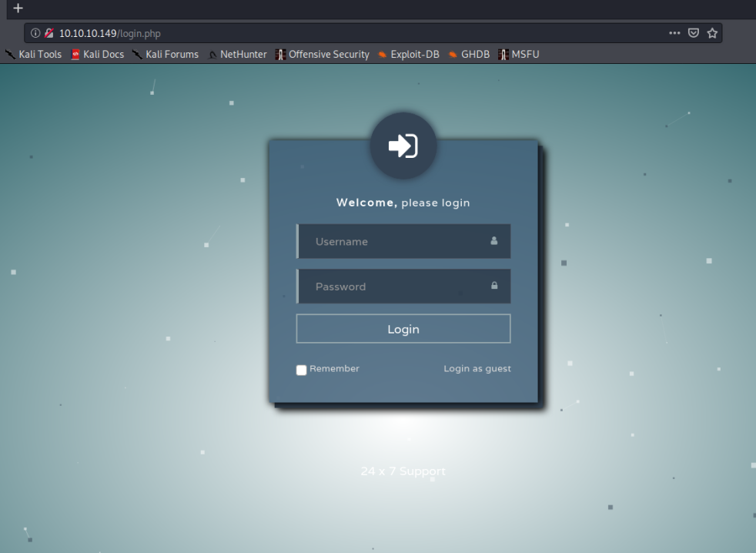Viewport: 756px width, 553px height.
Task: Open the MSFU bookmark
Action: click(520, 55)
